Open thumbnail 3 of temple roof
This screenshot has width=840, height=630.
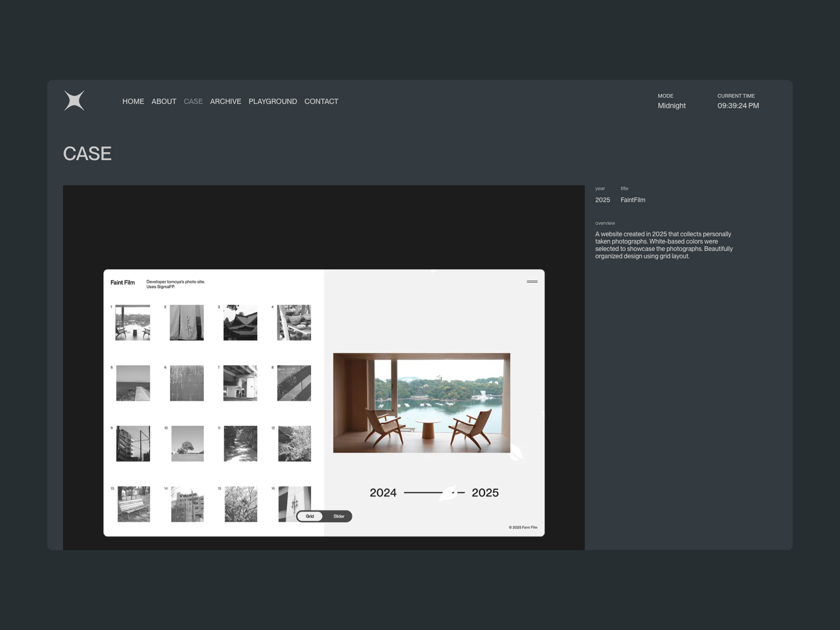coord(240,322)
